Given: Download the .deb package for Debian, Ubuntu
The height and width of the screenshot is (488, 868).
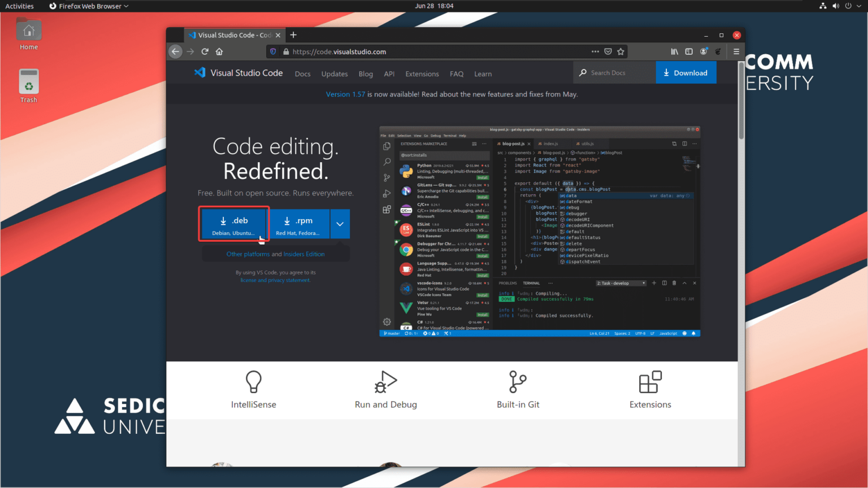Looking at the screenshot, I should coord(234,224).
